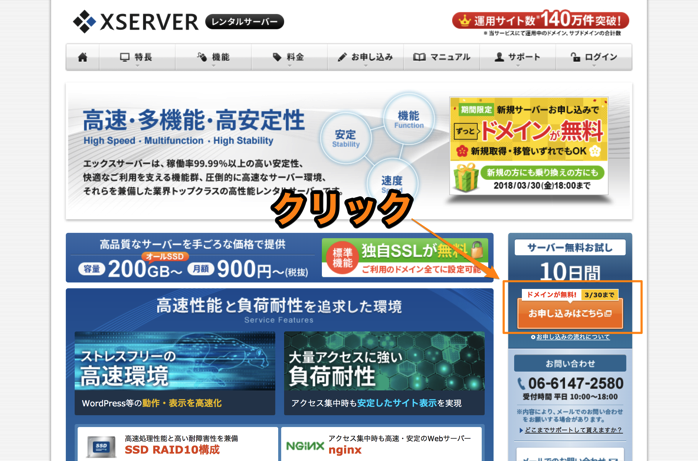Image resolution: width=698 pixels, height=461 pixels.
Task: Click the monitor icon beside 特長
Action: [x=125, y=57]
